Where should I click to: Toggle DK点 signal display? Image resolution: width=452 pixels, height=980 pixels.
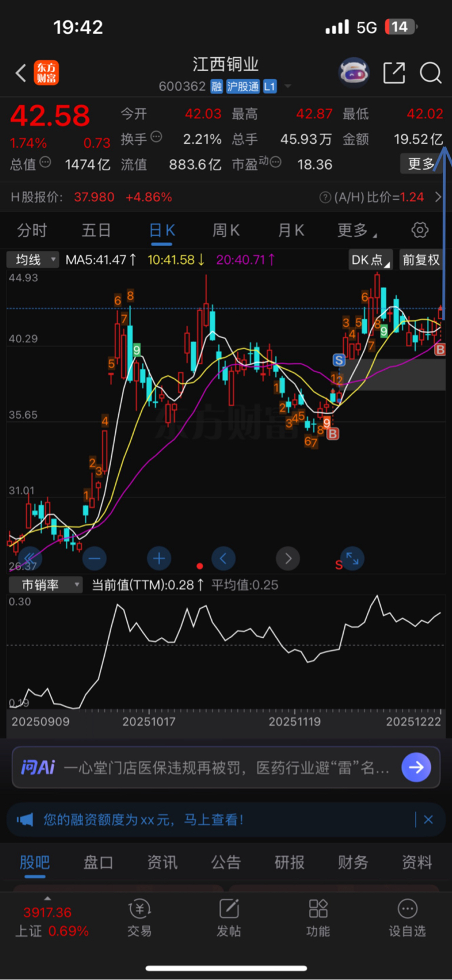pyautogui.click(x=371, y=260)
